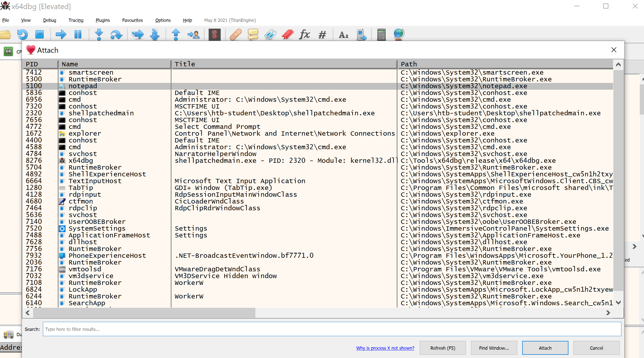This screenshot has height=358, width=644.
Task: Click the Run to user code icon
Action: pyautogui.click(x=193, y=34)
